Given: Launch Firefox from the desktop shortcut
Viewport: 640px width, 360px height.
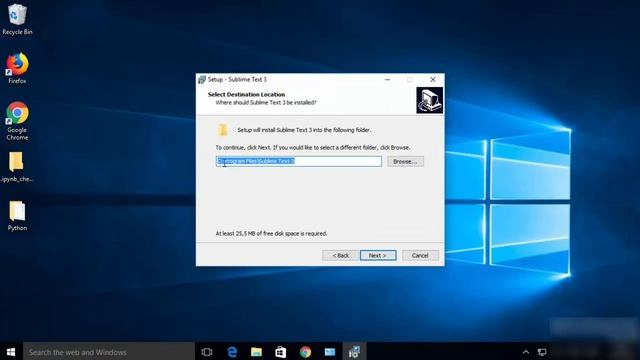Looking at the screenshot, I should [x=17, y=68].
